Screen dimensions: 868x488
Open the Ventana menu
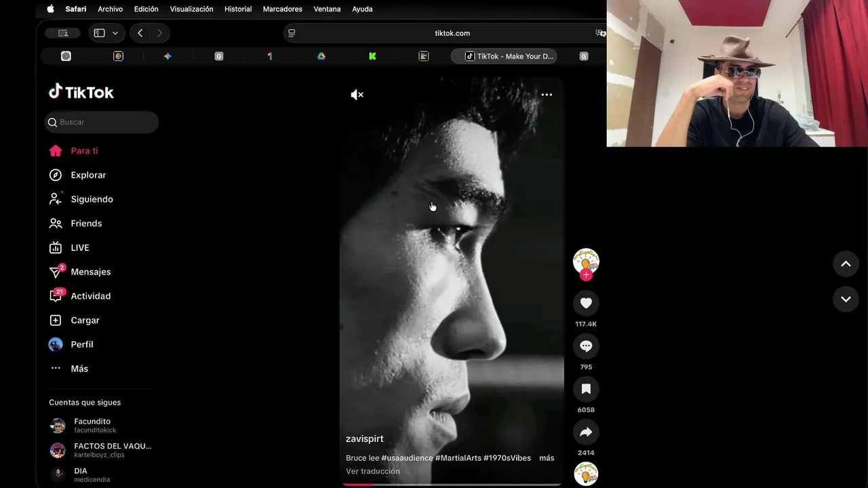click(x=327, y=9)
